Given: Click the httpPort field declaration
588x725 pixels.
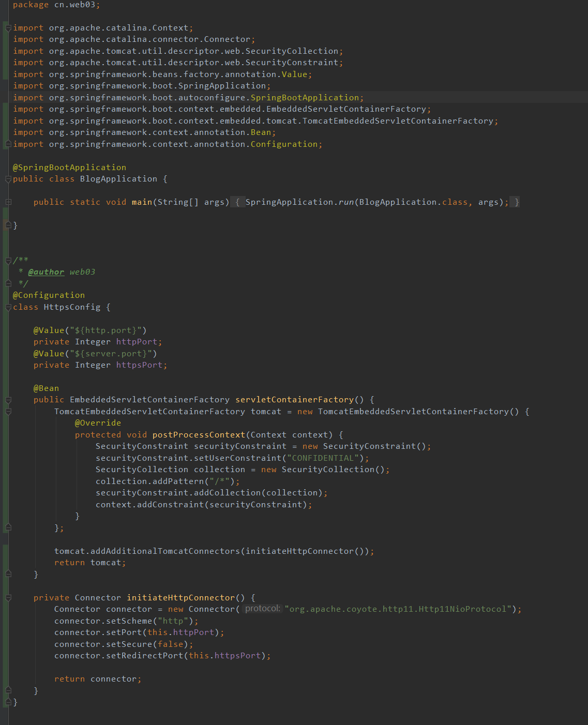Looking at the screenshot, I should 98,342.
